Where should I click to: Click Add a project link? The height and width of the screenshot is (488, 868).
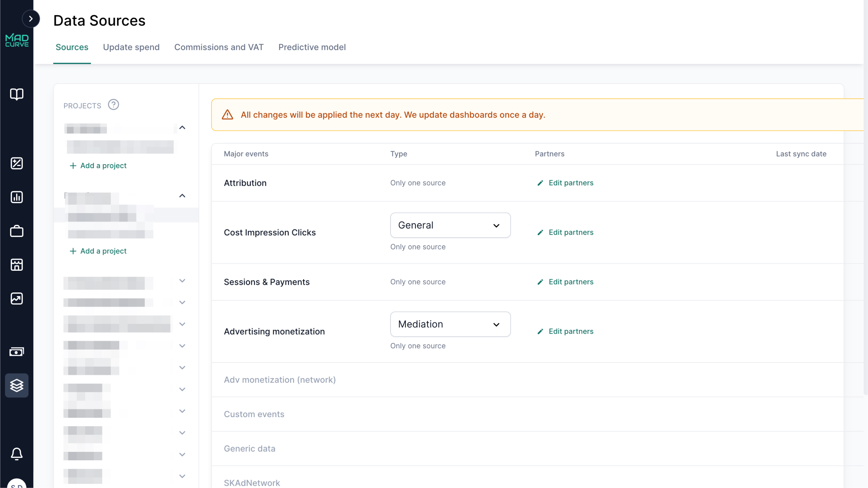(98, 165)
